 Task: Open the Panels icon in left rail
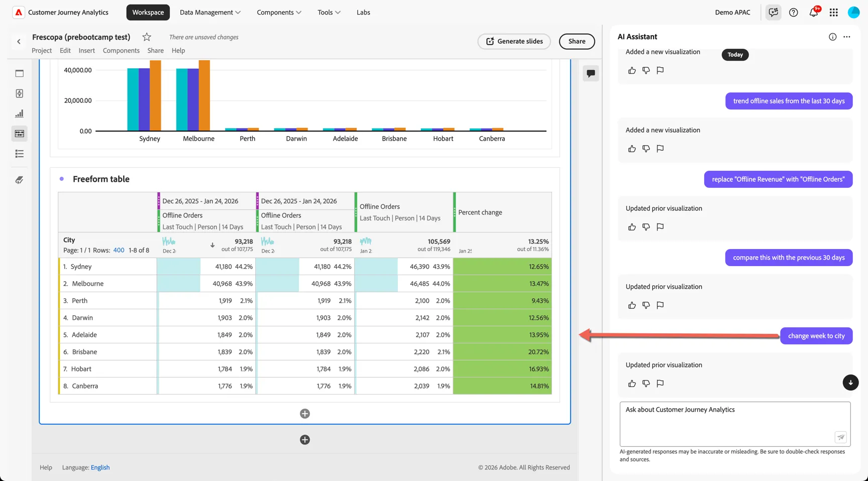point(20,73)
